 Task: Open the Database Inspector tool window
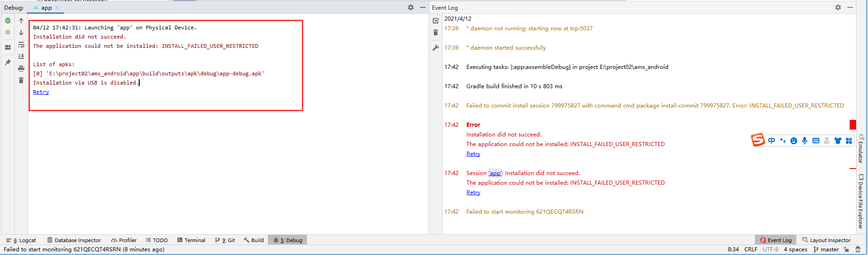74,240
